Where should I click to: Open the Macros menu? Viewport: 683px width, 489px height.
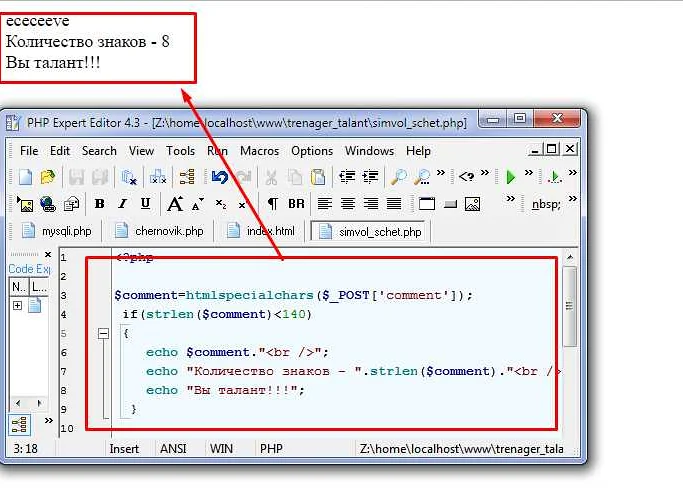(260, 151)
